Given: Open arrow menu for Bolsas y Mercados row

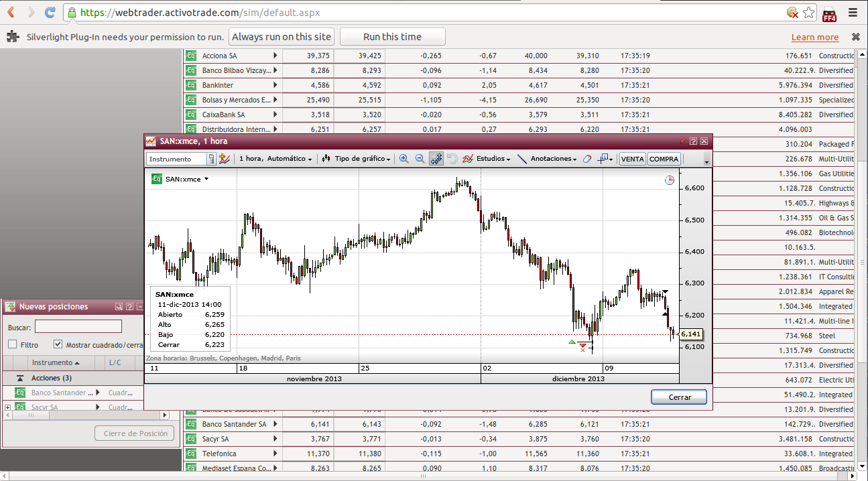Looking at the screenshot, I should point(275,100).
